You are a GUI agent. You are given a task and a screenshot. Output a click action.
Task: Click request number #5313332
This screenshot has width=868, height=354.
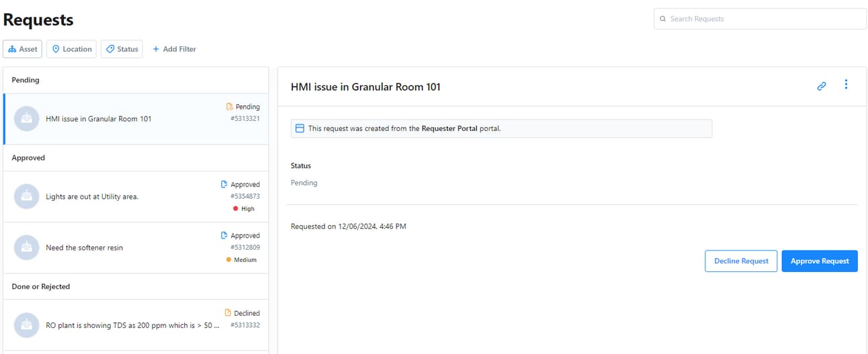(245, 325)
